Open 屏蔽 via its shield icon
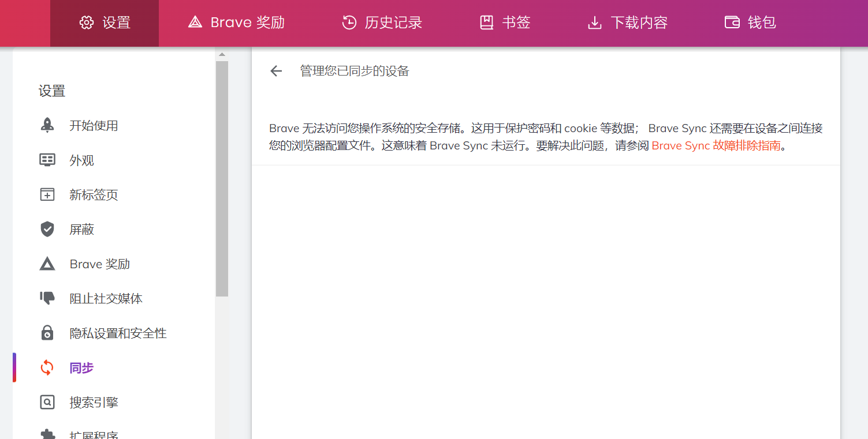 [47, 230]
